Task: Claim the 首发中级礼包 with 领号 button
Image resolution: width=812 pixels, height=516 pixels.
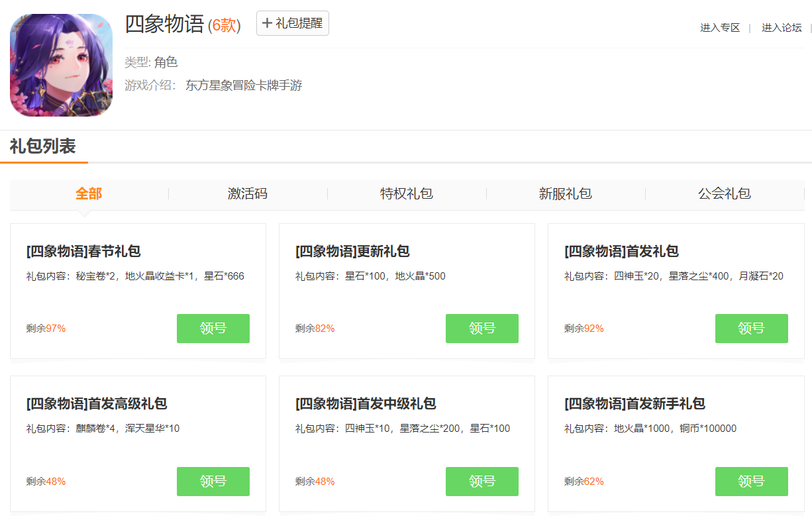Action: click(482, 482)
